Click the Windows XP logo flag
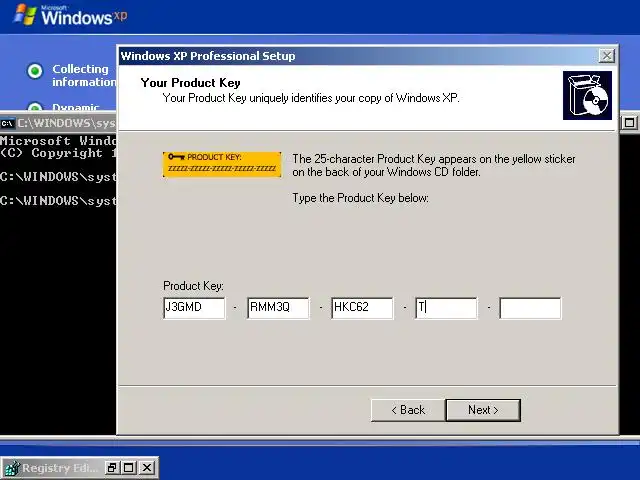This screenshot has width=640, height=480. [25, 15]
